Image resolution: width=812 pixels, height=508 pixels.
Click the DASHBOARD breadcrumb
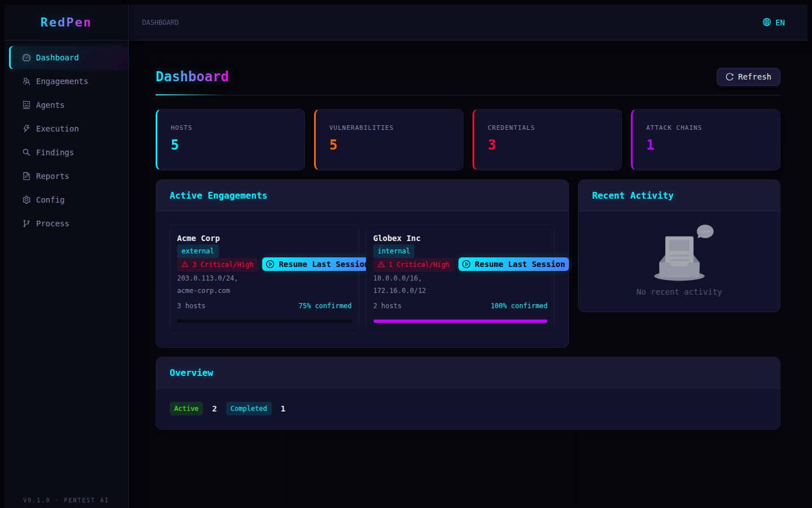tap(160, 23)
